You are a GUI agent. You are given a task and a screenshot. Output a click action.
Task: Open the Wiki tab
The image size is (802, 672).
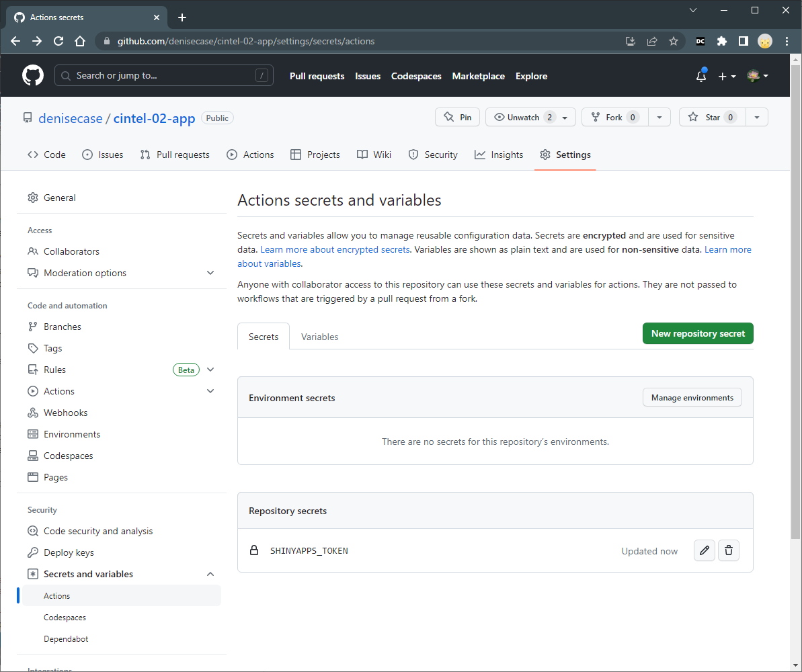pyautogui.click(x=374, y=155)
